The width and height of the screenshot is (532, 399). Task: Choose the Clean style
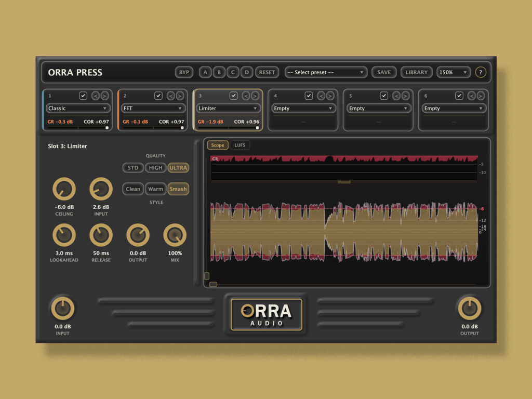coord(133,189)
